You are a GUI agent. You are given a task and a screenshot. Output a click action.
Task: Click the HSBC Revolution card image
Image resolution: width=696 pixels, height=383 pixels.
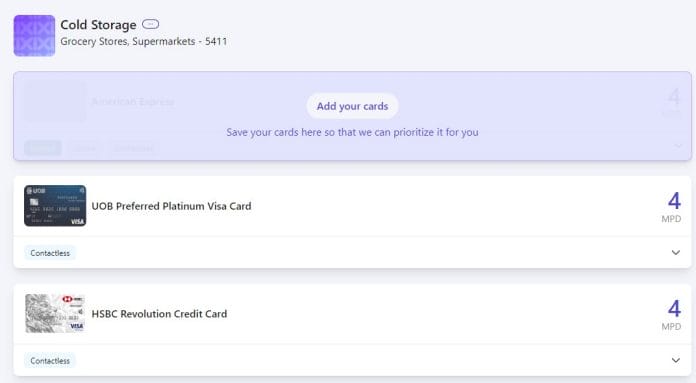click(55, 313)
